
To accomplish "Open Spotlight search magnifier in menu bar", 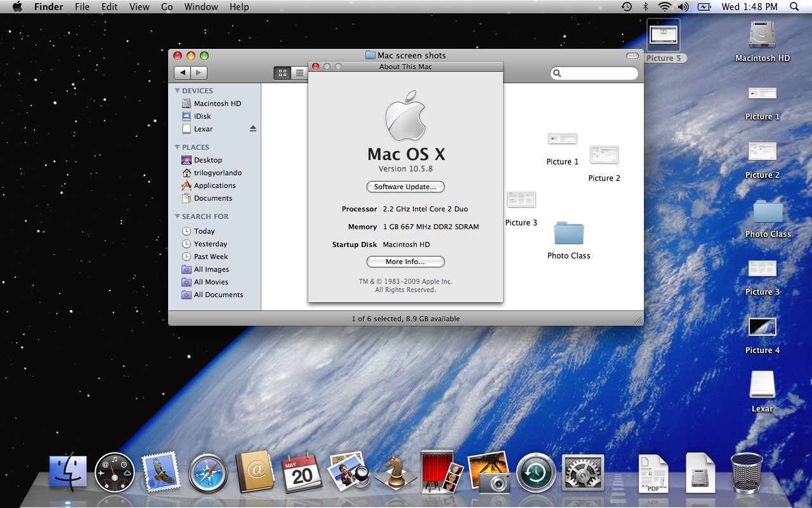I will (x=794, y=7).
